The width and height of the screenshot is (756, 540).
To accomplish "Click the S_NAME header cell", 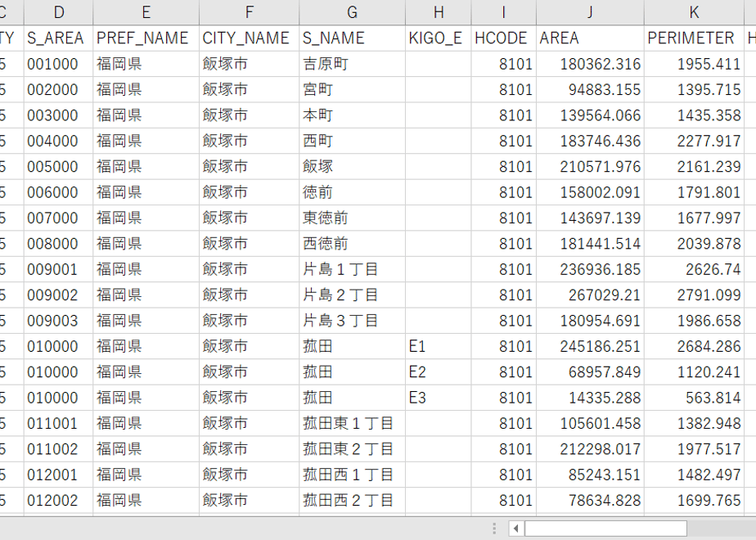I will point(353,38).
